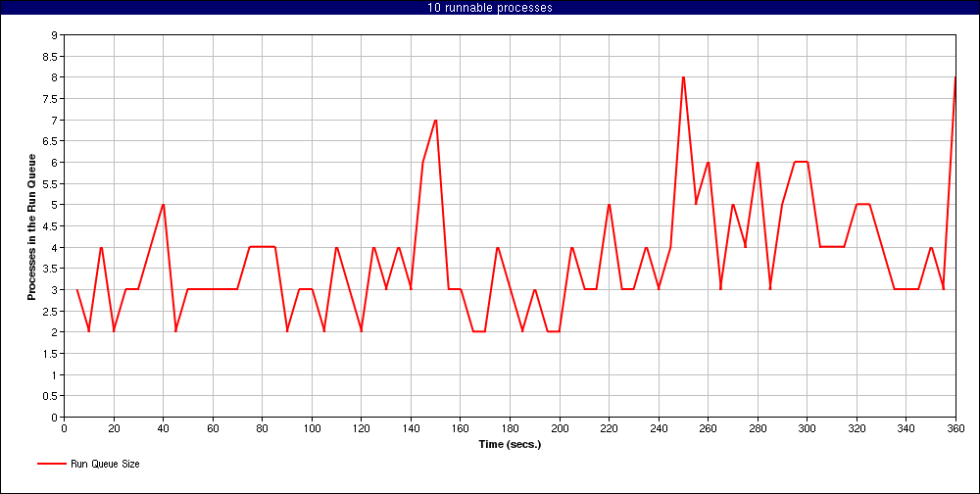Click x-axis tick label '180'

point(510,428)
